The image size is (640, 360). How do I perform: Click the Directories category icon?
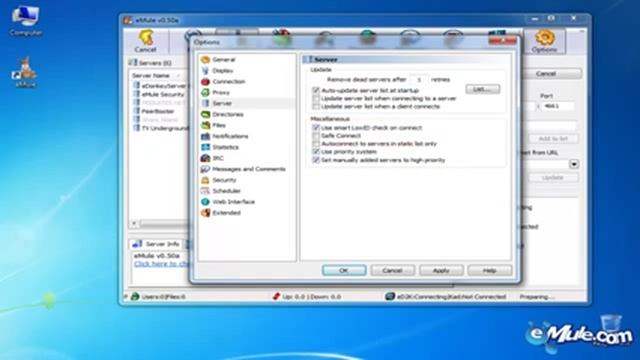click(x=205, y=114)
